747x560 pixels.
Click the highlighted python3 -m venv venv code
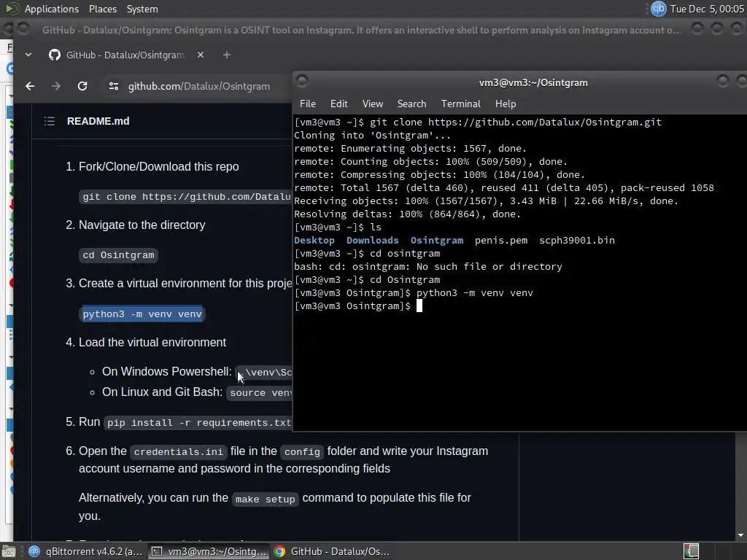142,314
